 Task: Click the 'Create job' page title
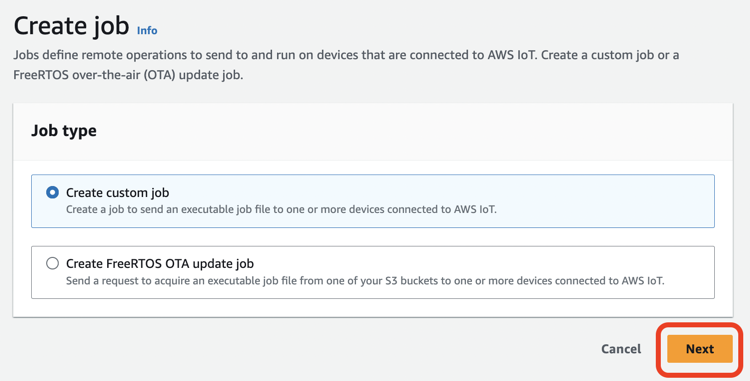[x=71, y=25]
